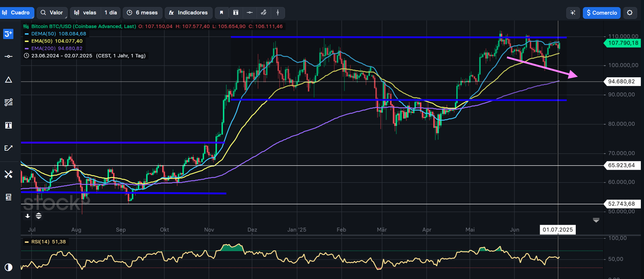Open the Valor symbol search
This screenshot has height=279, width=644.
coord(52,13)
